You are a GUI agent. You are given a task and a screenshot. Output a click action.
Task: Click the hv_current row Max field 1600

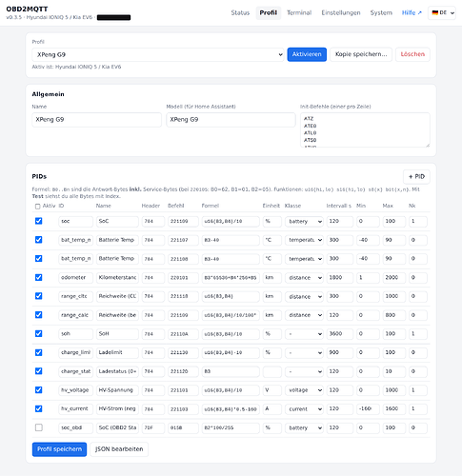394,409
